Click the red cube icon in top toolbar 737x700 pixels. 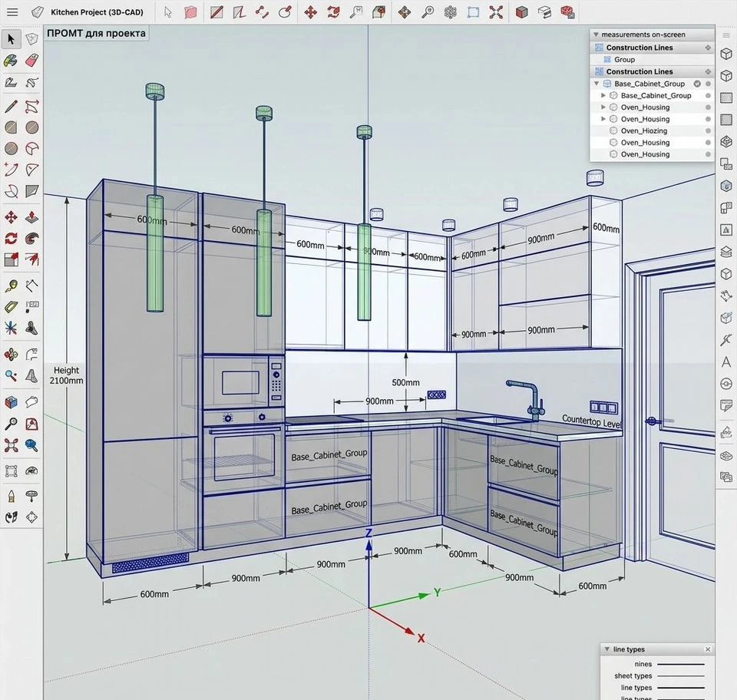tap(521, 12)
